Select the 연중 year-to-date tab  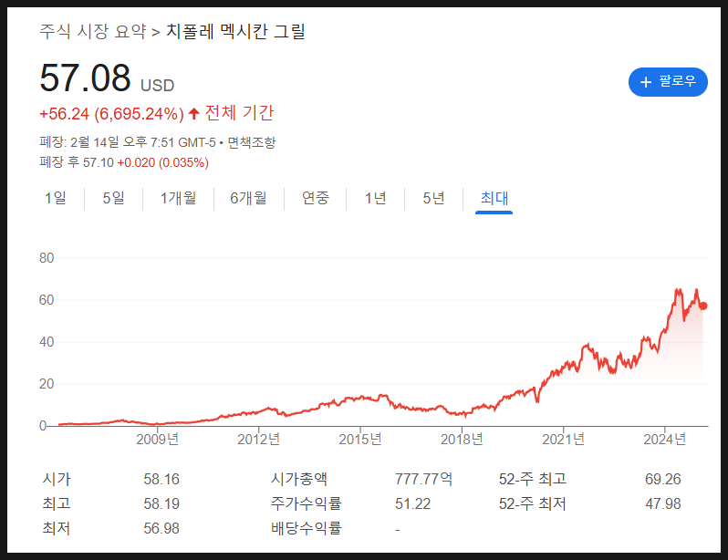click(316, 198)
